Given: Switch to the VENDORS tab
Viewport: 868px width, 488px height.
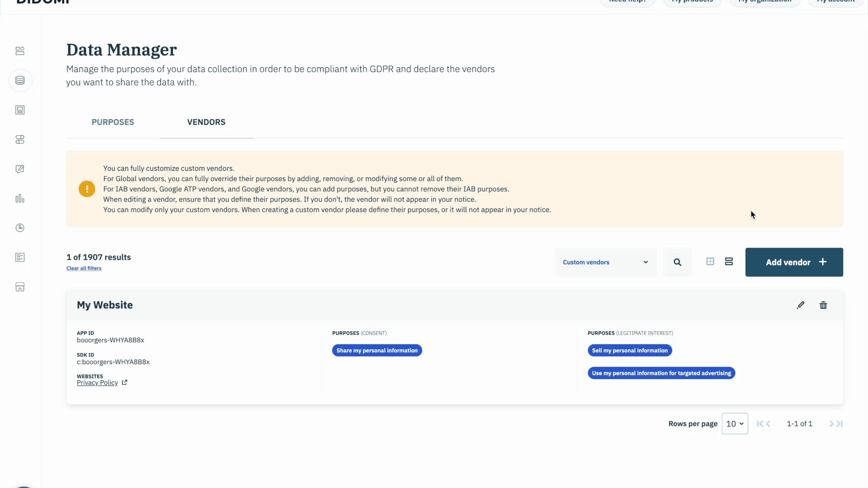Looking at the screenshot, I should [206, 122].
